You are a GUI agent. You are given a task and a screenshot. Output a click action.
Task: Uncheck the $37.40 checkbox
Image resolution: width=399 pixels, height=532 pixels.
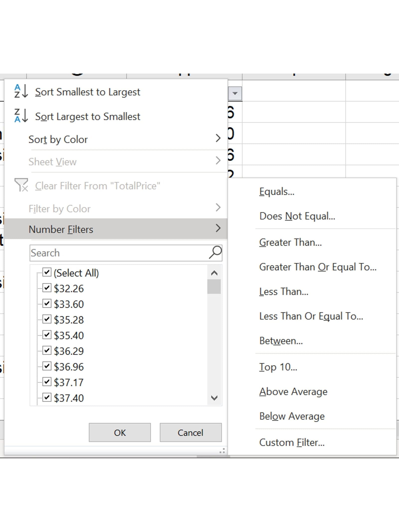click(x=47, y=397)
